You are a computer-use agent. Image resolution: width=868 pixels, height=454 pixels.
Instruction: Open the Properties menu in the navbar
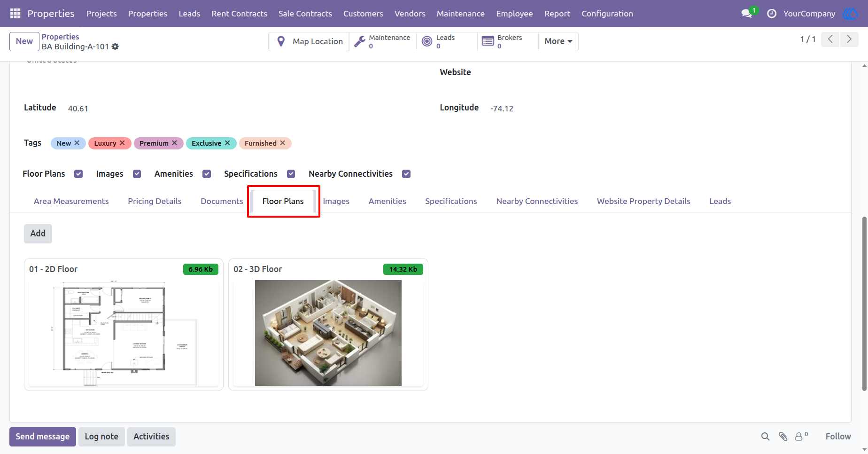[147, 14]
